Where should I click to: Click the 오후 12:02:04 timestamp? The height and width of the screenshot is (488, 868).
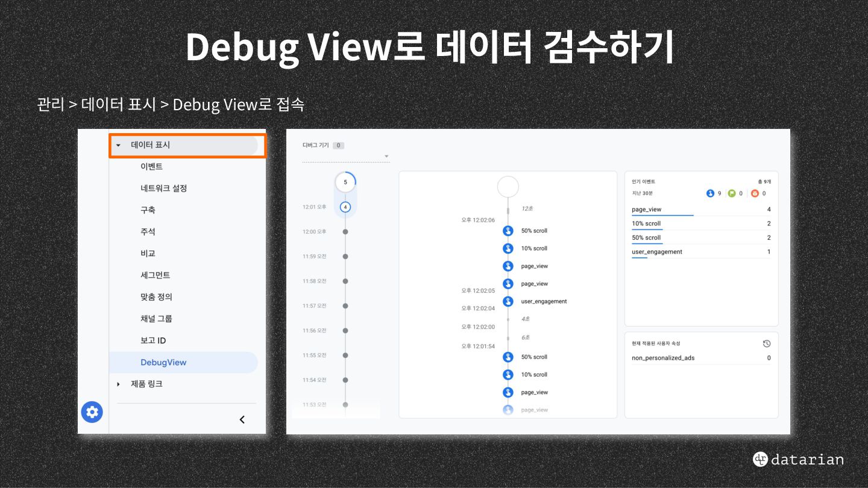pyautogui.click(x=478, y=308)
